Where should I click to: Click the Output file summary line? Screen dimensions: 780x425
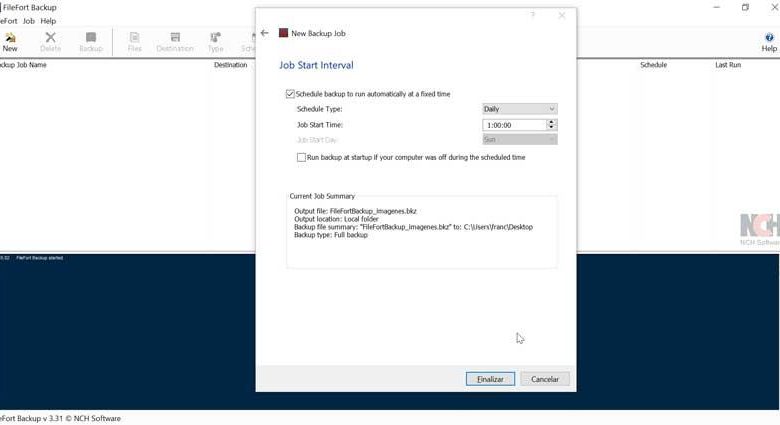(x=355, y=211)
